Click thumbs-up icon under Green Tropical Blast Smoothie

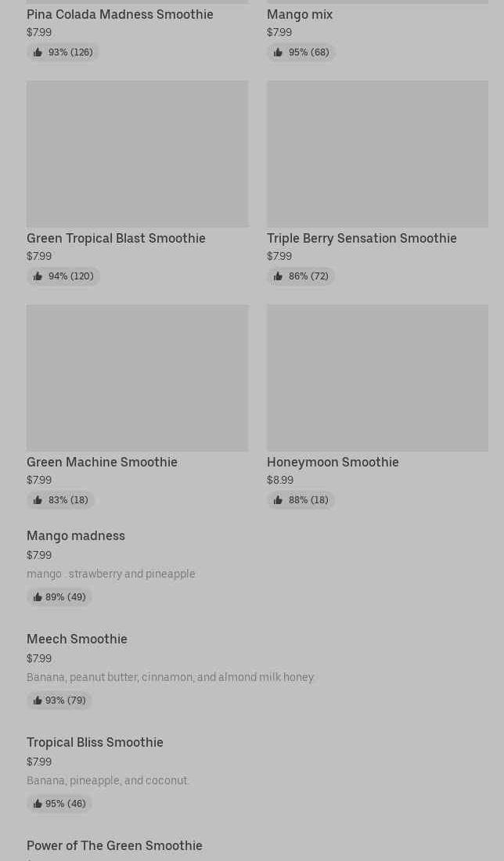38,276
